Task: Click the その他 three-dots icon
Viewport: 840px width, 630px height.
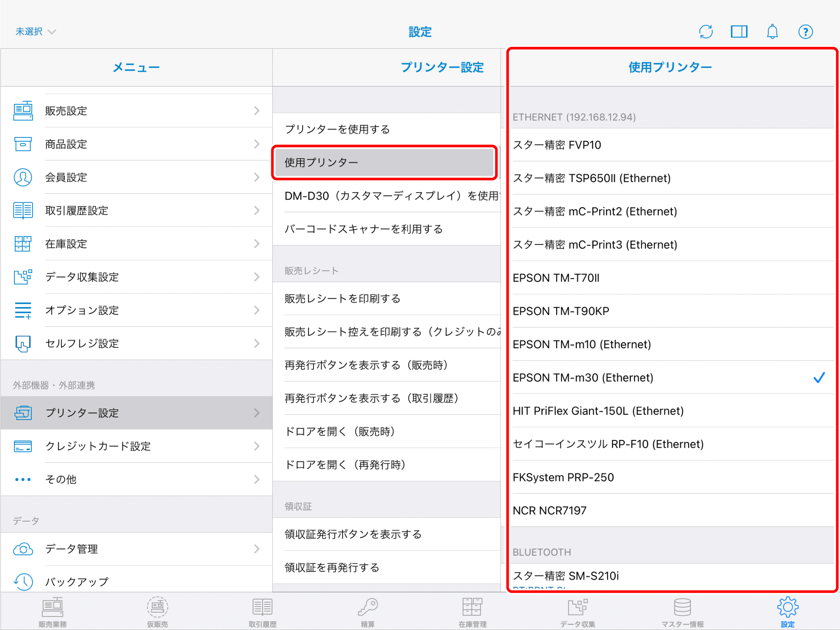Action: pos(23,480)
